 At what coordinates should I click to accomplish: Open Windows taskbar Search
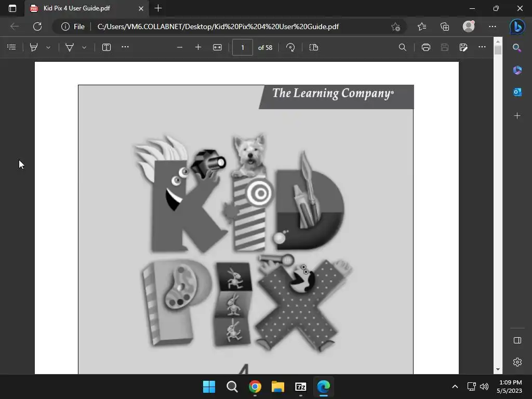click(x=232, y=387)
